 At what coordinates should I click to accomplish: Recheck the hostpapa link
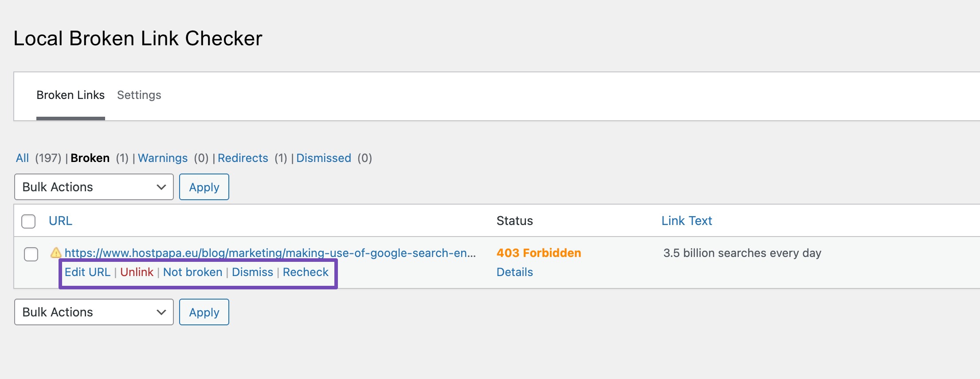coord(306,272)
